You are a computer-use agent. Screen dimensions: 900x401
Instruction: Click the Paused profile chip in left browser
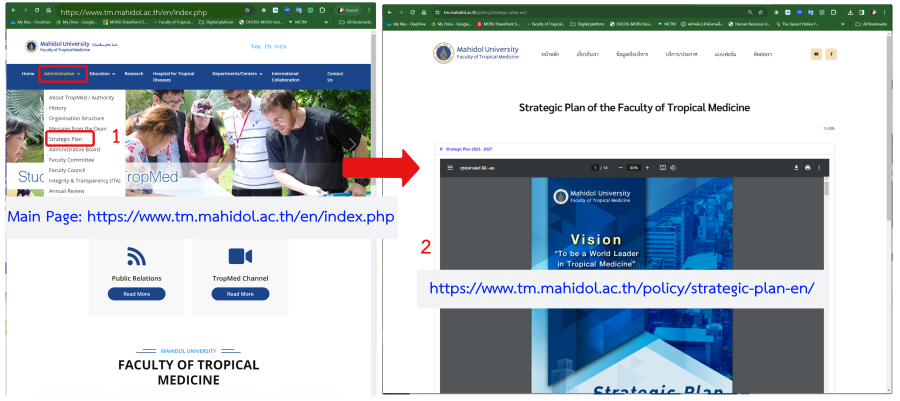pyautogui.click(x=348, y=10)
